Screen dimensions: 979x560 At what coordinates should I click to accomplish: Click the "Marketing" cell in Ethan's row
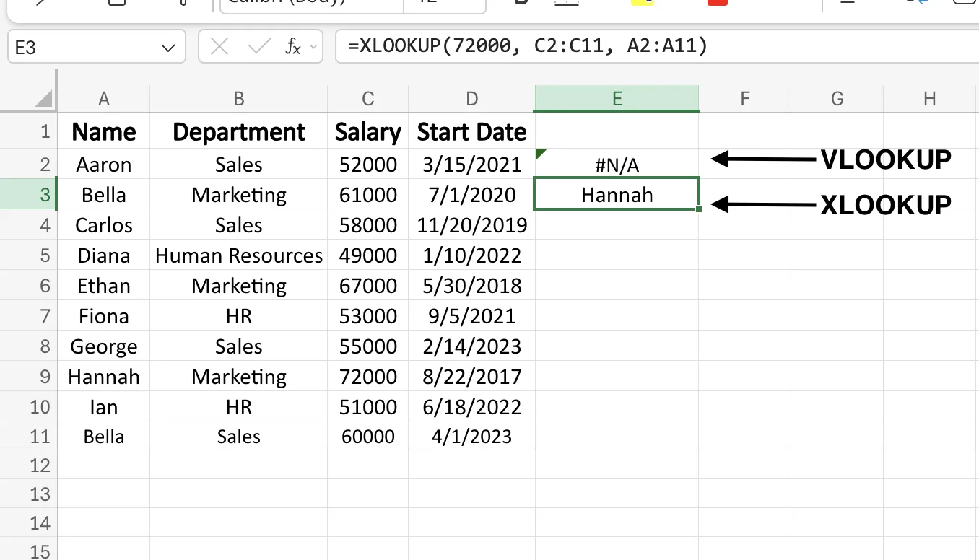[239, 286]
